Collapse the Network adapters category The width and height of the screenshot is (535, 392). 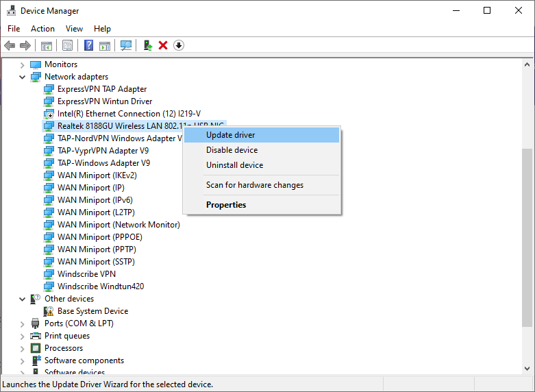pos(22,77)
